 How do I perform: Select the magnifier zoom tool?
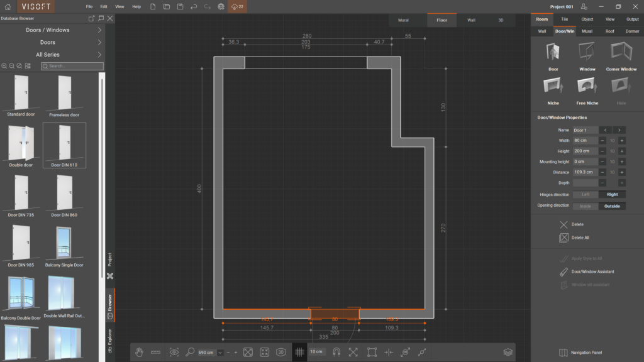coord(190,352)
